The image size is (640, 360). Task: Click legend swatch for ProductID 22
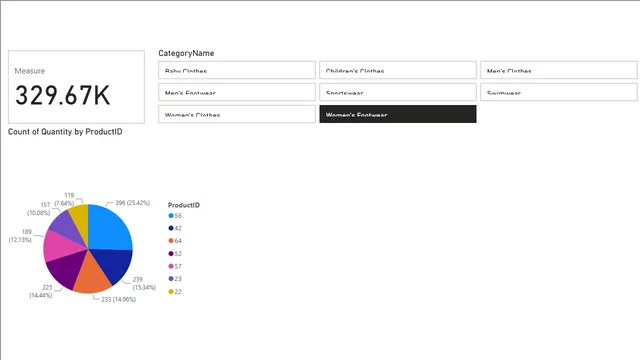click(x=171, y=291)
